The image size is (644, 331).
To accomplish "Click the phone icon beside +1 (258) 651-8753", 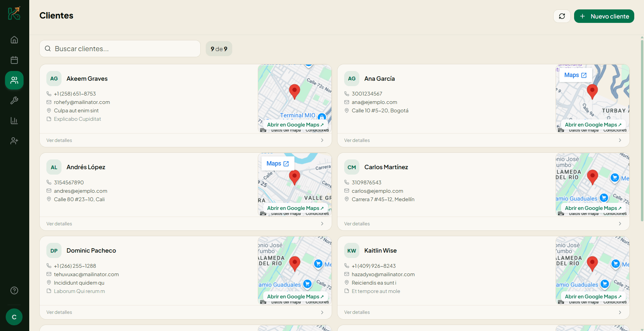I will [49, 94].
